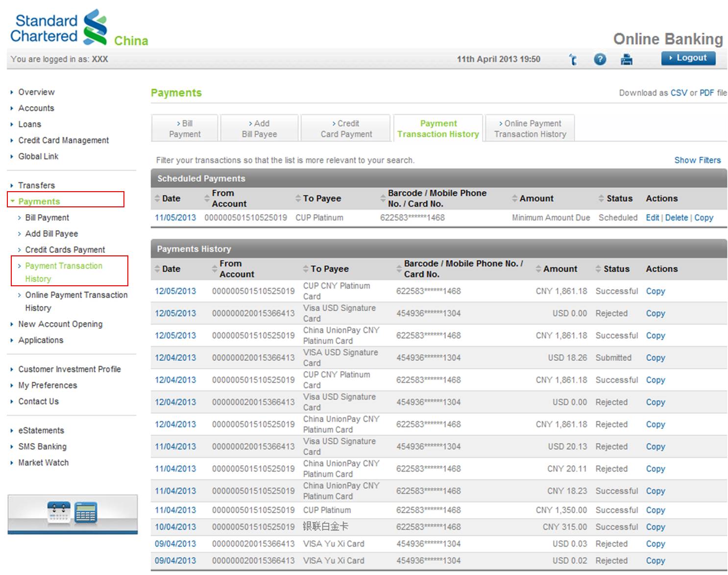
Task: Edit the scheduled 11/05/2013 payment
Action: pyautogui.click(x=652, y=218)
